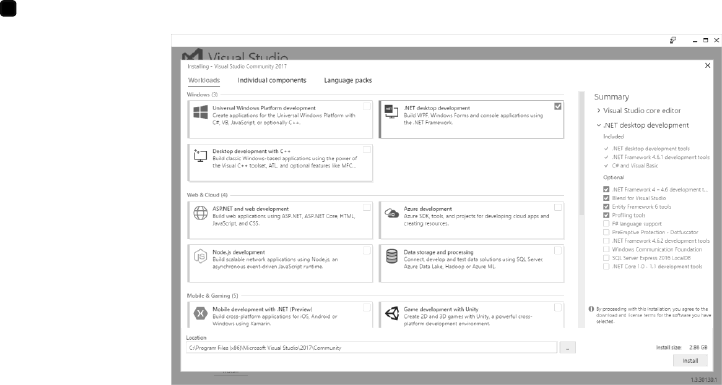Uncheck Blend for Visual Studio option
The height and width of the screenshot is (385, 722).
click(606, 198)
